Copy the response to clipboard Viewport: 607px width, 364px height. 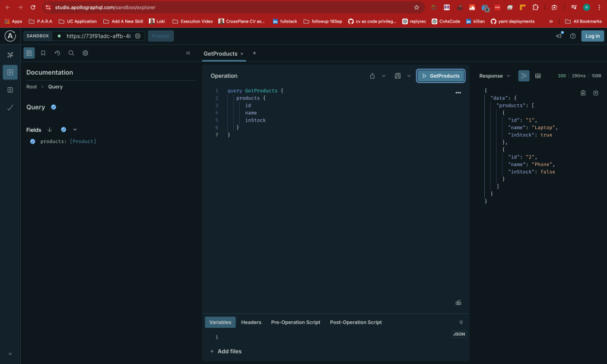(583, 93)
